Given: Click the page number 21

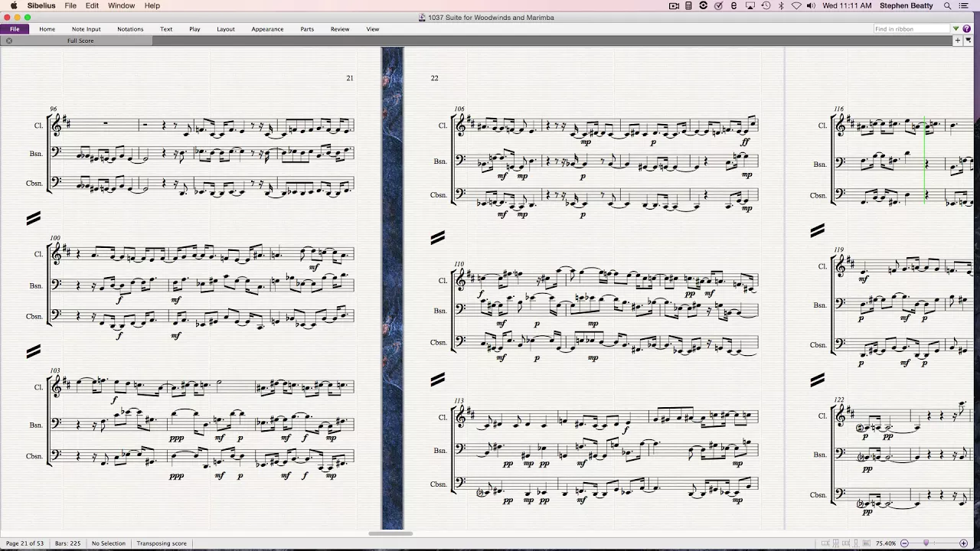Looking at the screenshot, I should (350, 78).
